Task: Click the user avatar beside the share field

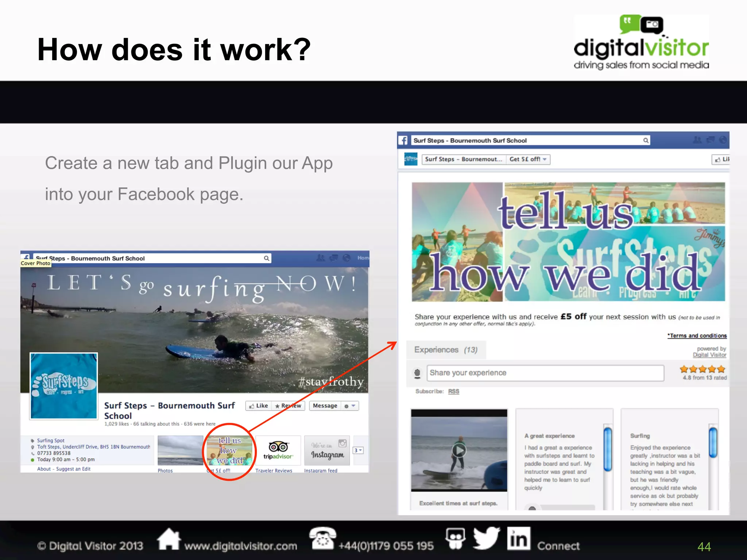Action: point(417,373)
